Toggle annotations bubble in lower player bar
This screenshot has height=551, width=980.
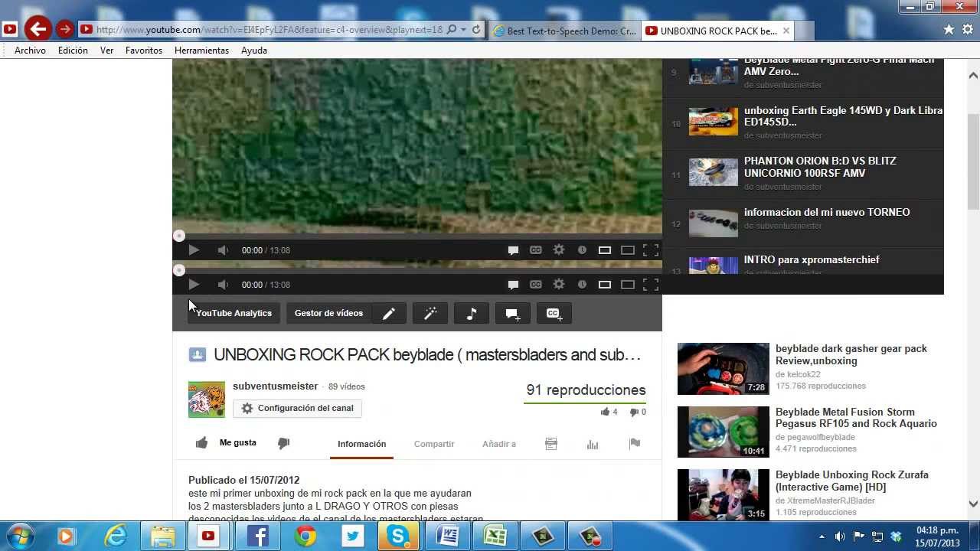[513, 285]
